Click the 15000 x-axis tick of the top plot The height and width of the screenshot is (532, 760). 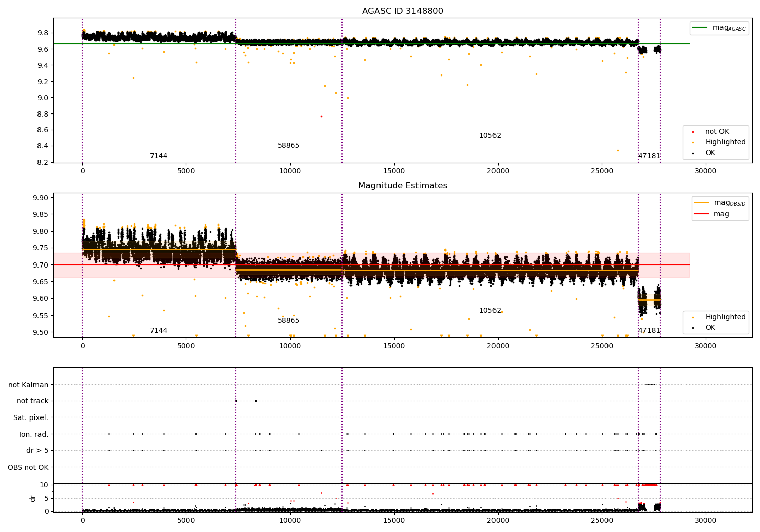(x=394, y=171)
